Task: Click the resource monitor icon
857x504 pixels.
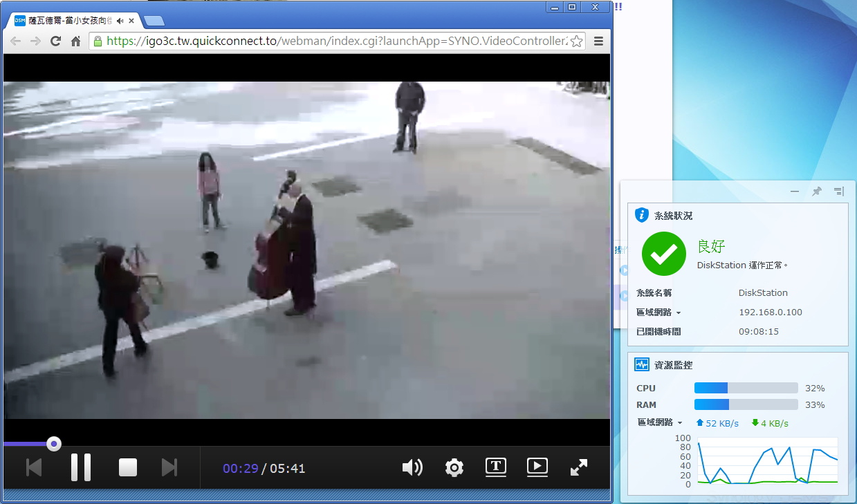Action: 642,364
